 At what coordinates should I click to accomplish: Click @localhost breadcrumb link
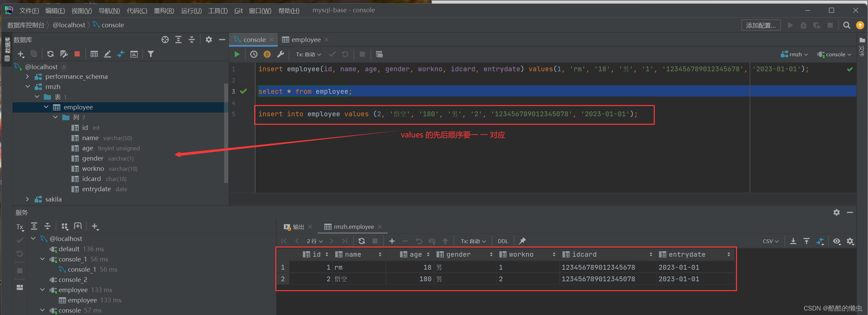(x=69, y=25)
